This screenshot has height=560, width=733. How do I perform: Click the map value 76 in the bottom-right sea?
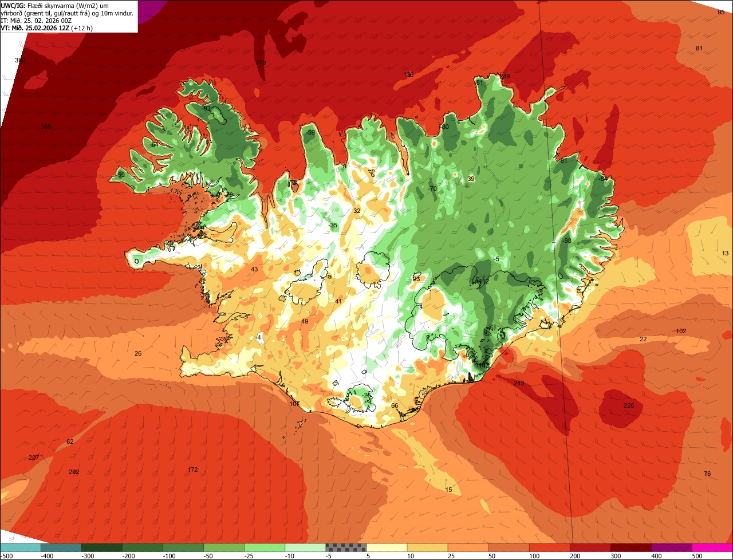(707, 474)
